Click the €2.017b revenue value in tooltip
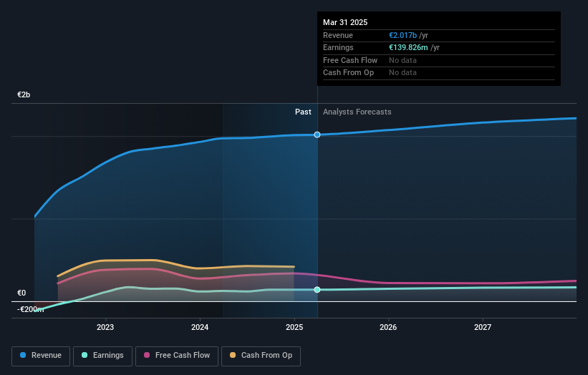The image size is (588, 375). 403,35
